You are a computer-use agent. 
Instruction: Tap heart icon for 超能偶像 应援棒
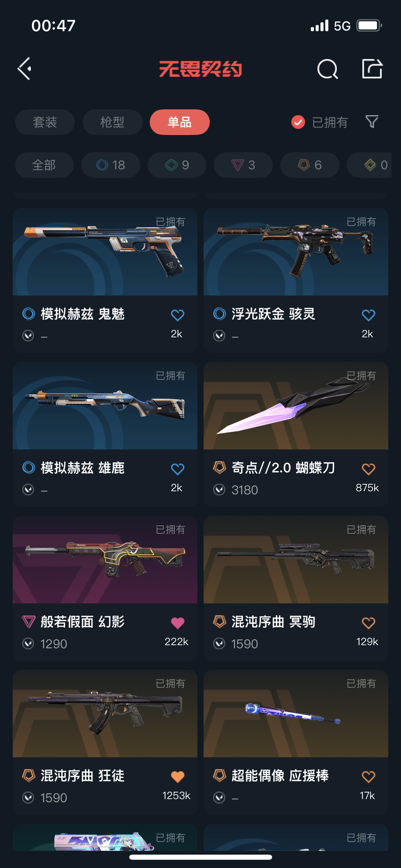tap(368, 776)
